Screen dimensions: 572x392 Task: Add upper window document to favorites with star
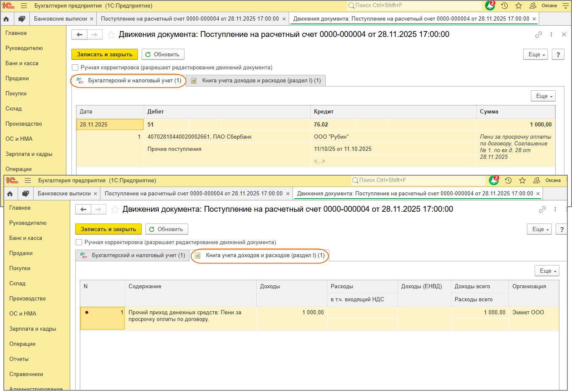point(111,34)
